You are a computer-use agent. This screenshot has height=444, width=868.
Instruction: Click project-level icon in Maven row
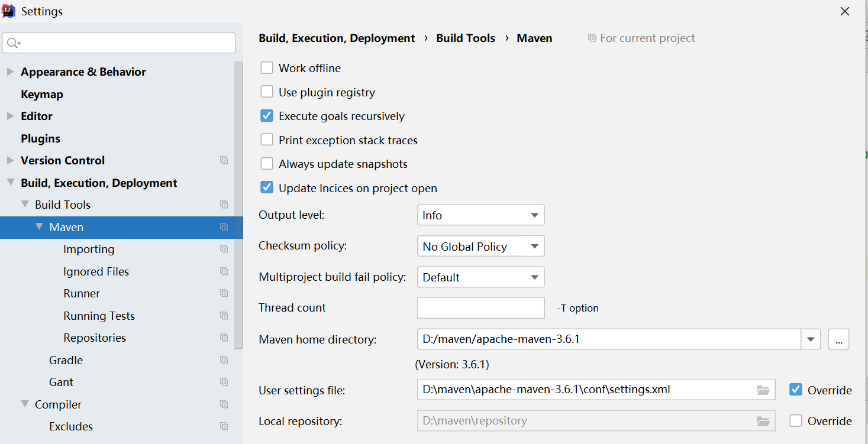click(x=224, y=227)
